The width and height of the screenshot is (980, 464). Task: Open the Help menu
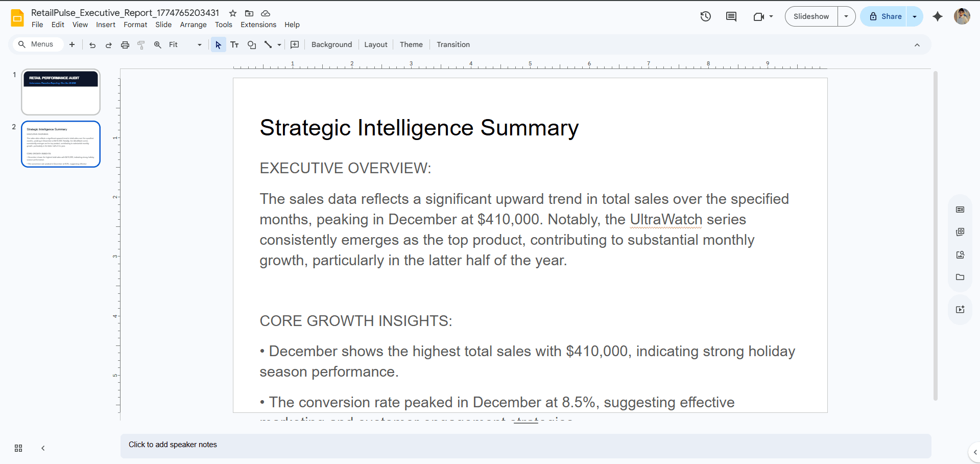tap(292, 25)
